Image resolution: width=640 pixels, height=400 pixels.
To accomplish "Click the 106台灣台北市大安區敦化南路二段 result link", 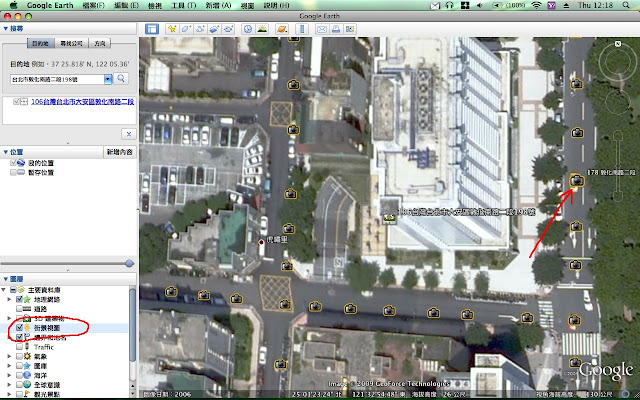I will (x=82, y=102).
